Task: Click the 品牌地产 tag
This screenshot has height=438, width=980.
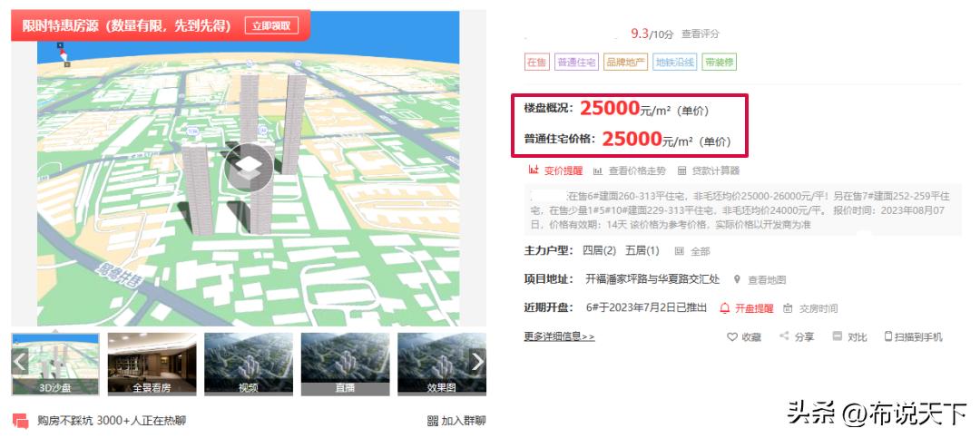Action: (625, 62)
